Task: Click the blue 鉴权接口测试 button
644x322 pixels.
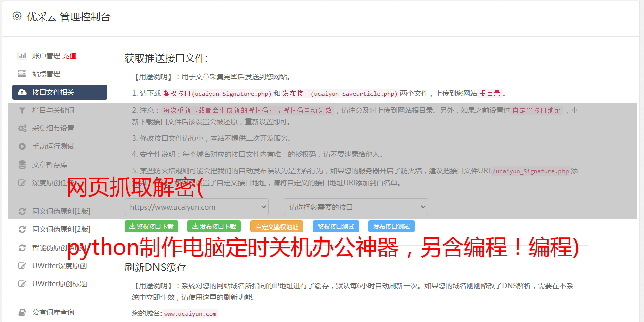Action: [336, 226]
